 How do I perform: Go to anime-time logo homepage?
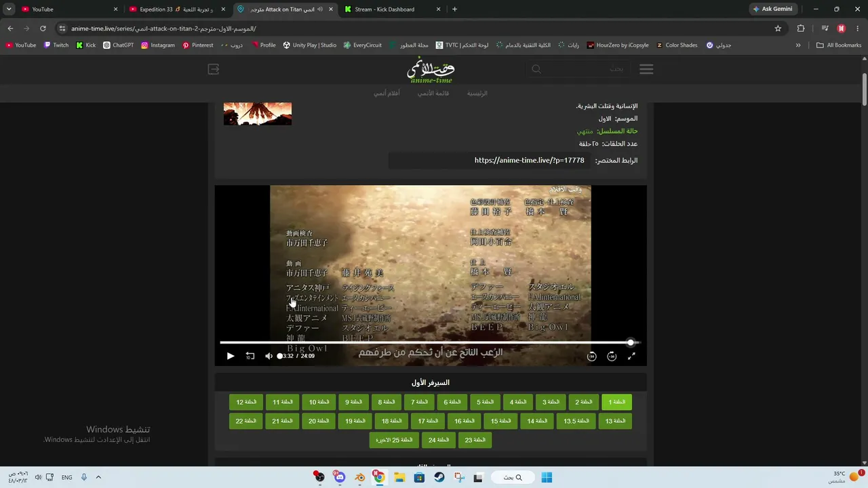click(431, 70)
